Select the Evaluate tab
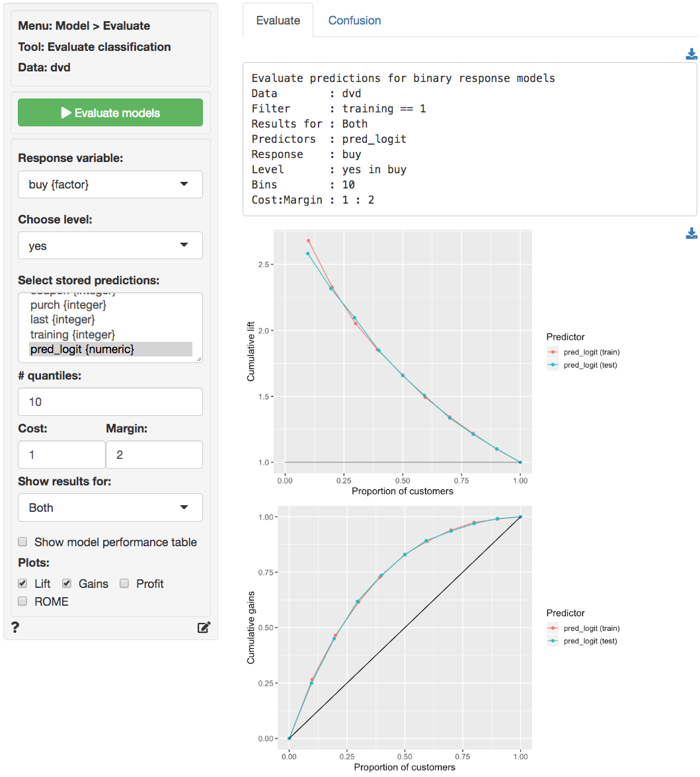 [278, 20]
